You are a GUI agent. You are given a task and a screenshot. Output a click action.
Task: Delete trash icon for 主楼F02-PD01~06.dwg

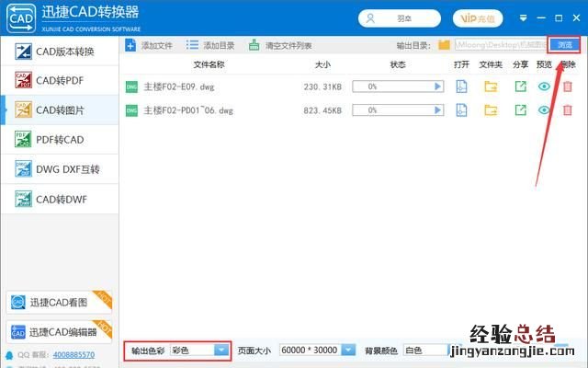pyautogui.click(x=568, y=110)
